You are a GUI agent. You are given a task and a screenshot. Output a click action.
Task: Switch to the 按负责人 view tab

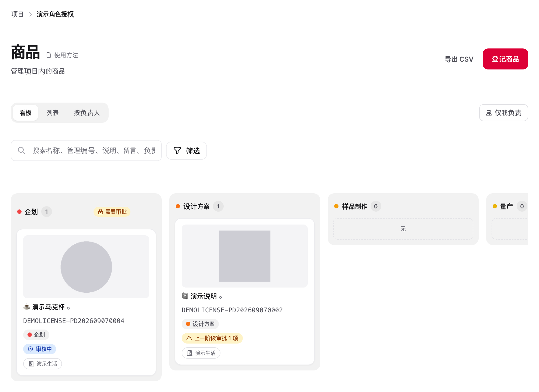pos(87,113)
